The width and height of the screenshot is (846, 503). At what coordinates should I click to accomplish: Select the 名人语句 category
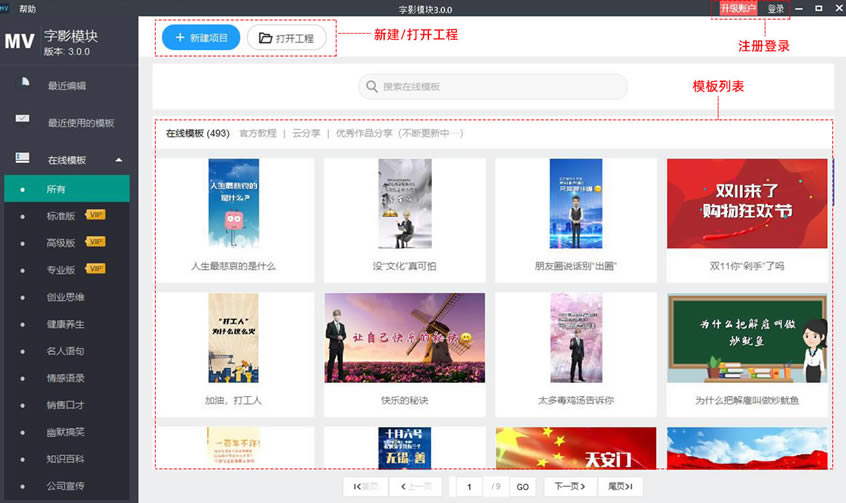point(65,351)
